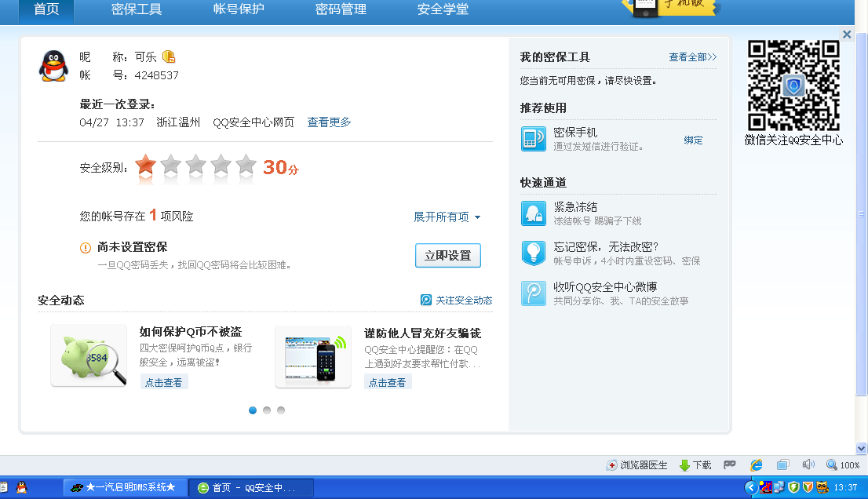
Task: Click the 紧急冻结 freeze account icon
Action: (x=533, y=213)
